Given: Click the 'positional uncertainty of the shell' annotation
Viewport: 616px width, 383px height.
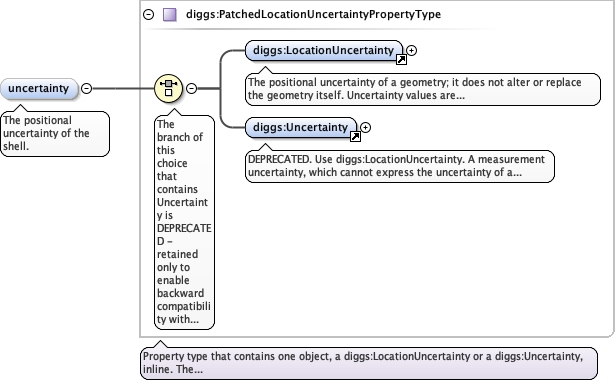Looking at the screenshot, I should click(55, 134).
